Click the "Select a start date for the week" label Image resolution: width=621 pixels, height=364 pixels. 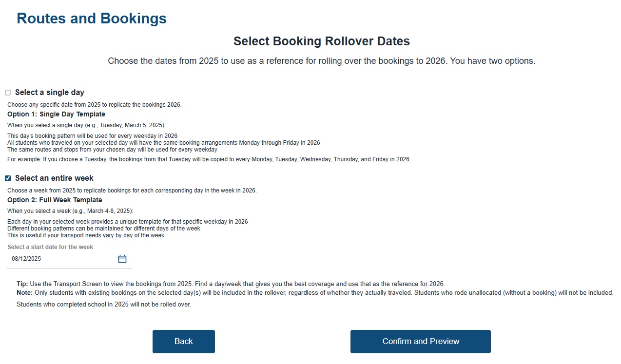coord(50,247)
